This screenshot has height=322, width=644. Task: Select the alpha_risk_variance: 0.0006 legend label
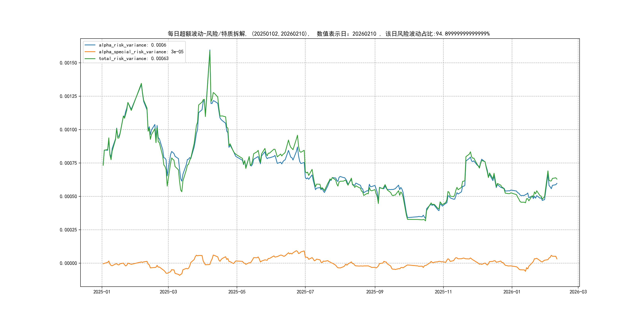pos(132,45)
